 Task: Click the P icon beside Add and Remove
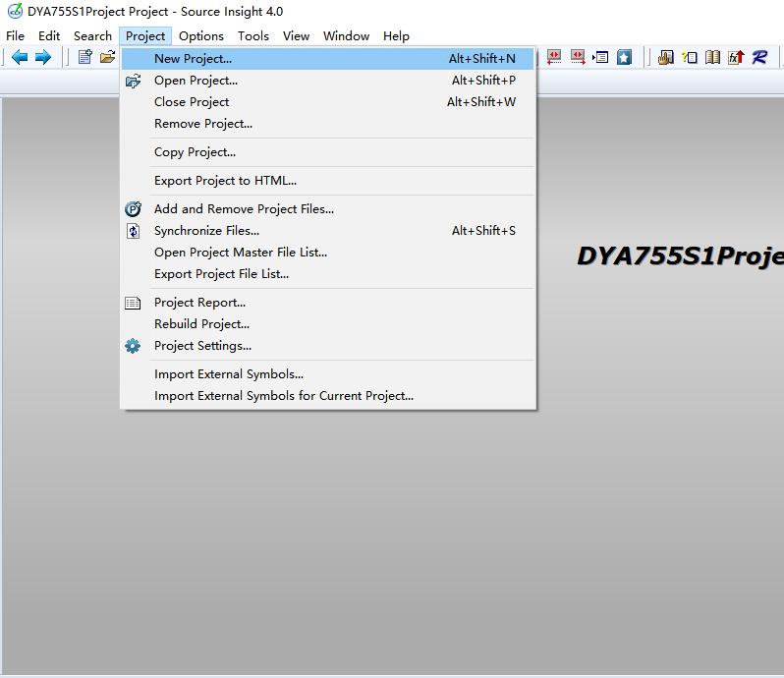click(x=133, y=209)
